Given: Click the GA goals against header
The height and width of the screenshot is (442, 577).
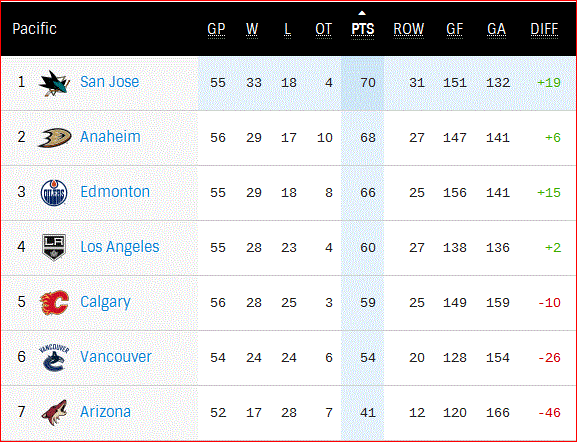Looking at the screenshot, I should point(496,29).
